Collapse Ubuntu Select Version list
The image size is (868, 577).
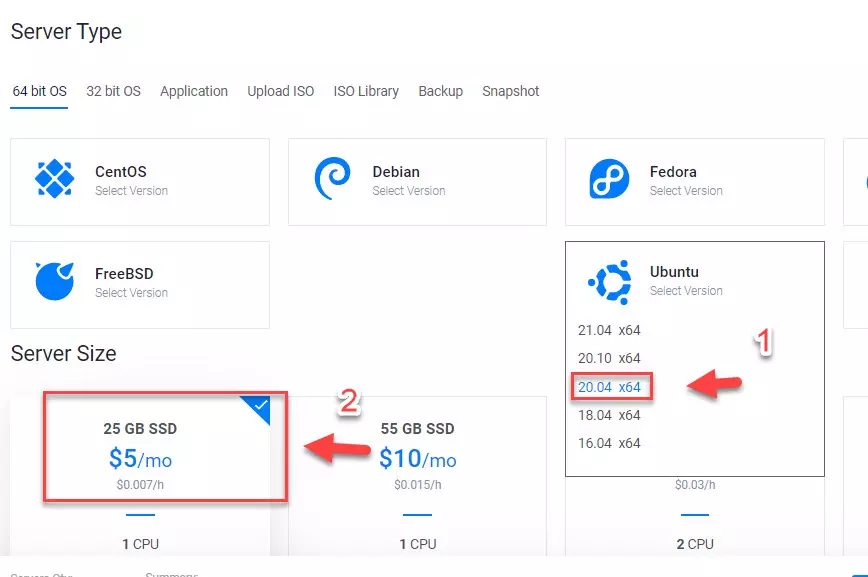pos(686,291)
